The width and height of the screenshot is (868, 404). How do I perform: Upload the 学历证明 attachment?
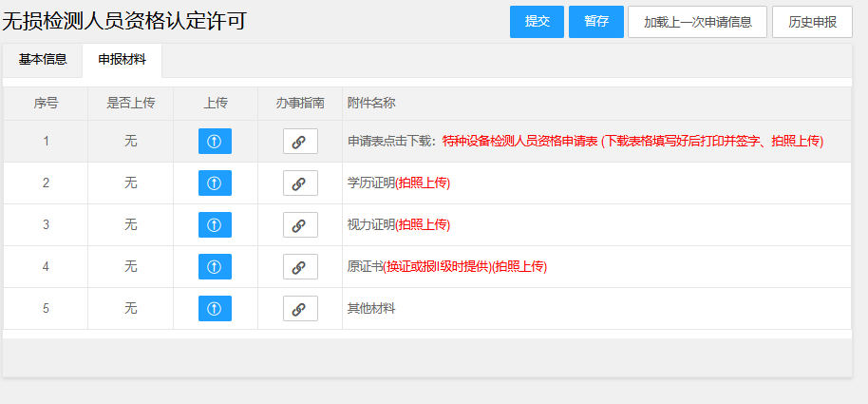coord(215,183)
